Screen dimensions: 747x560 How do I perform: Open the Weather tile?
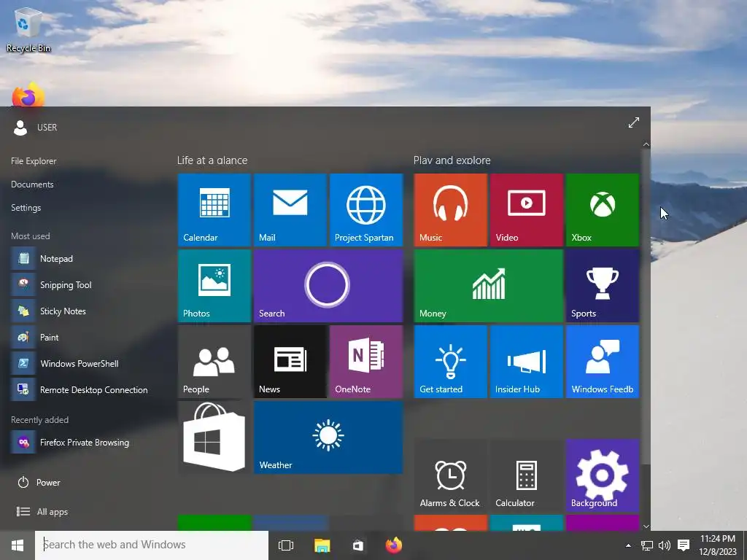point(328,437)
